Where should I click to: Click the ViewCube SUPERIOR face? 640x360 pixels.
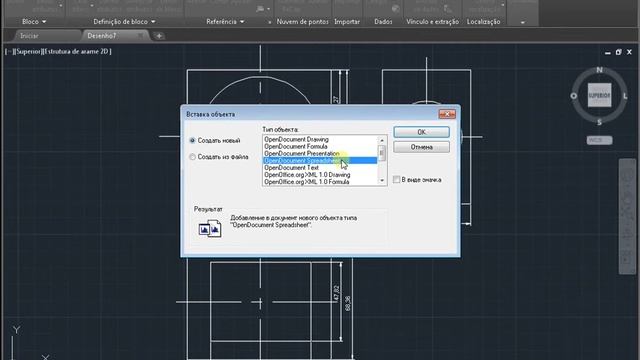pos(599,95)
